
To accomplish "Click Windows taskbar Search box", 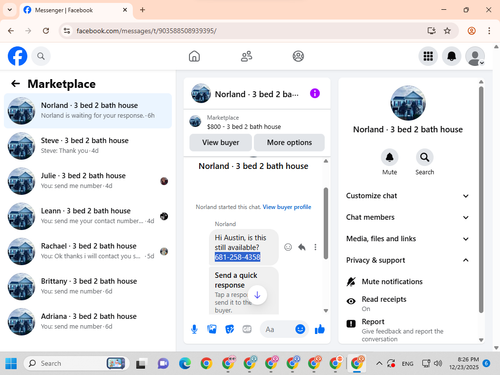I will point(76,363).
